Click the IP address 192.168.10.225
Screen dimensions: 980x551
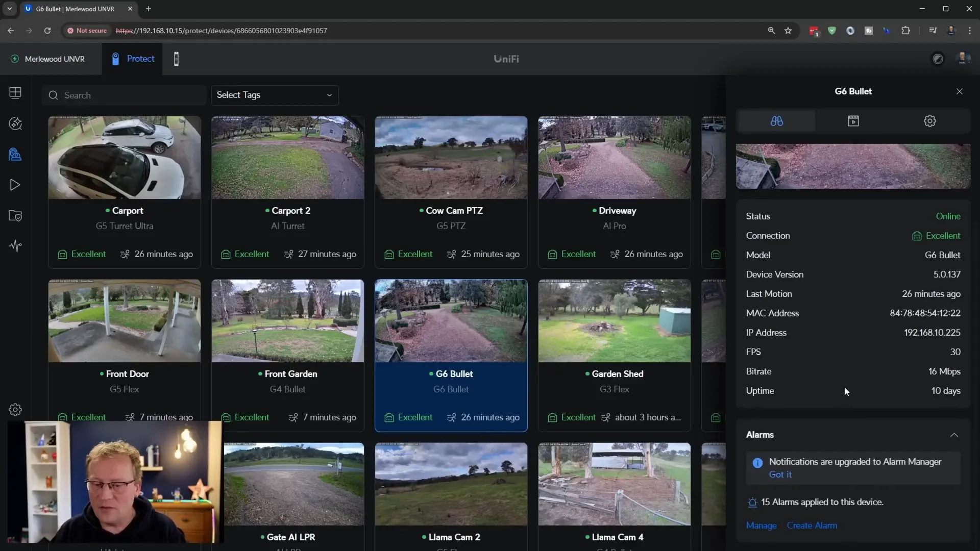coord(932,333)
